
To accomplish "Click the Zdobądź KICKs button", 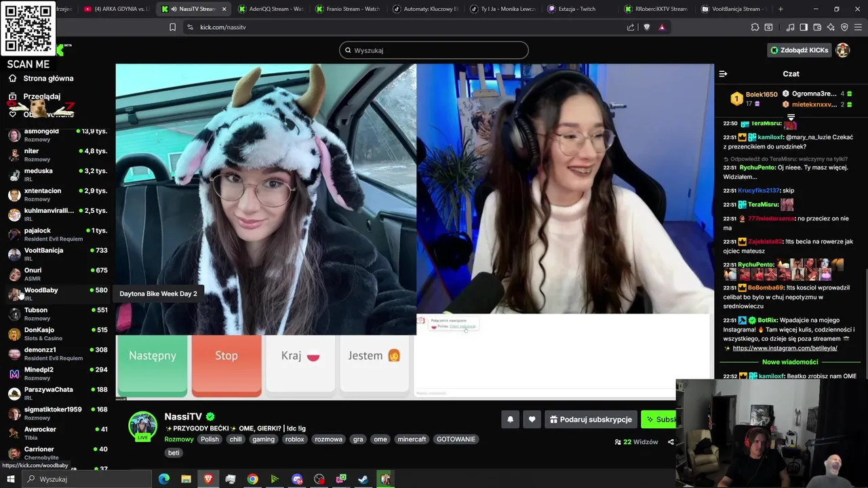I will tap(799, 50).
